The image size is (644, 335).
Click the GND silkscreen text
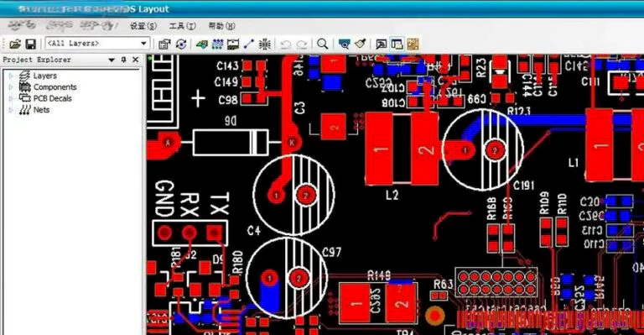click(x=164, y=198)
